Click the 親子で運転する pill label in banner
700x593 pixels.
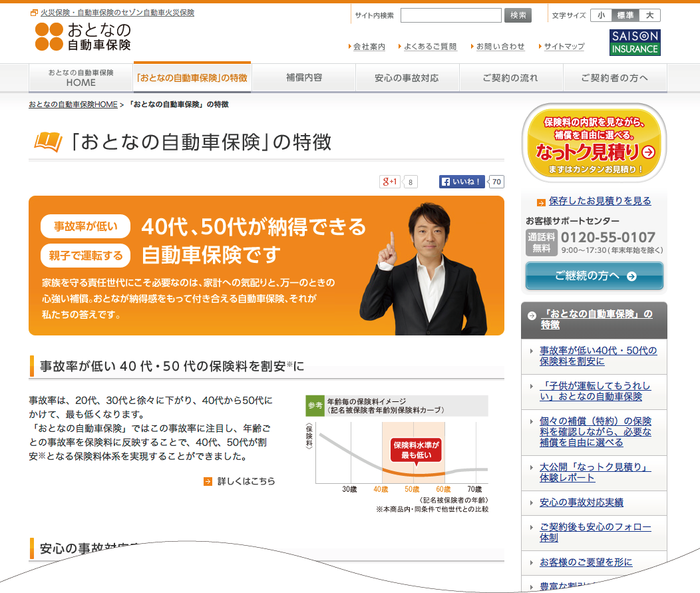click(x=86, y=256)
